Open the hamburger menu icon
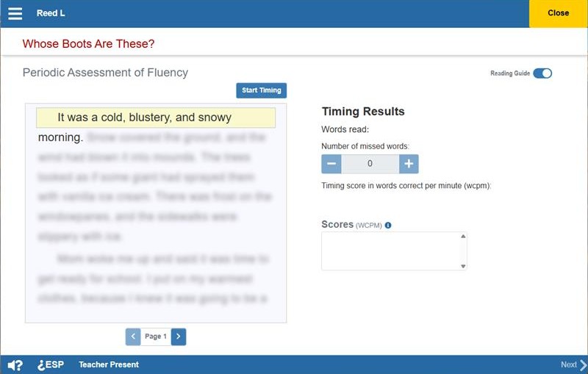This screenshot has height=374, width=588. pos(15,13)
